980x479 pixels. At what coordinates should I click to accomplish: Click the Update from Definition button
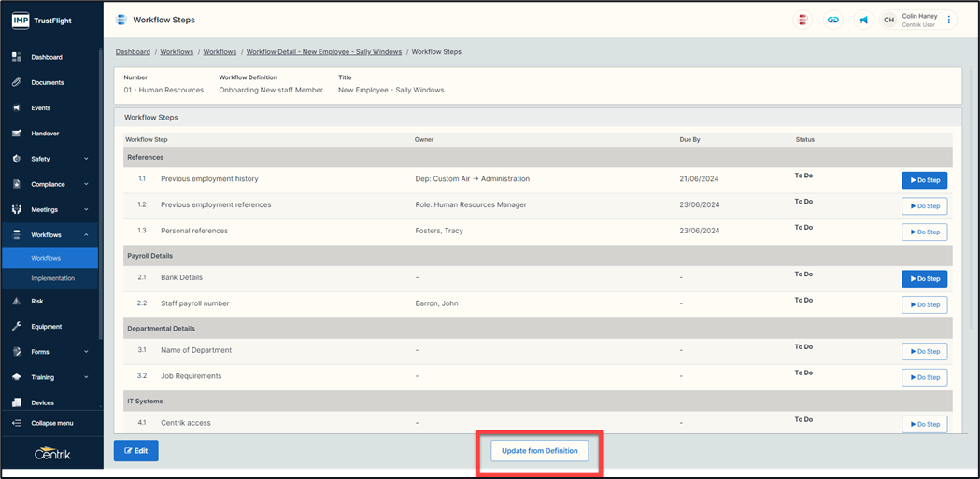point(539,451)
